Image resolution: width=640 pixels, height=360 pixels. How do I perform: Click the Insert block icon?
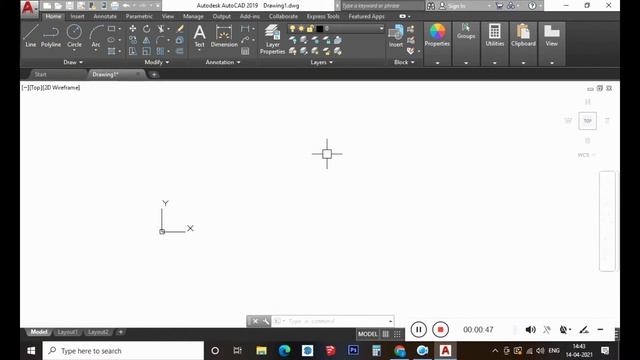click(x=396, y=36)
